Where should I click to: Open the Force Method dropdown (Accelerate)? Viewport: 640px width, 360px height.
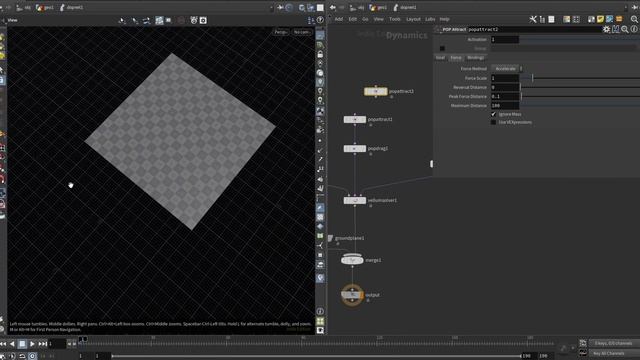(x=507, y=69)
